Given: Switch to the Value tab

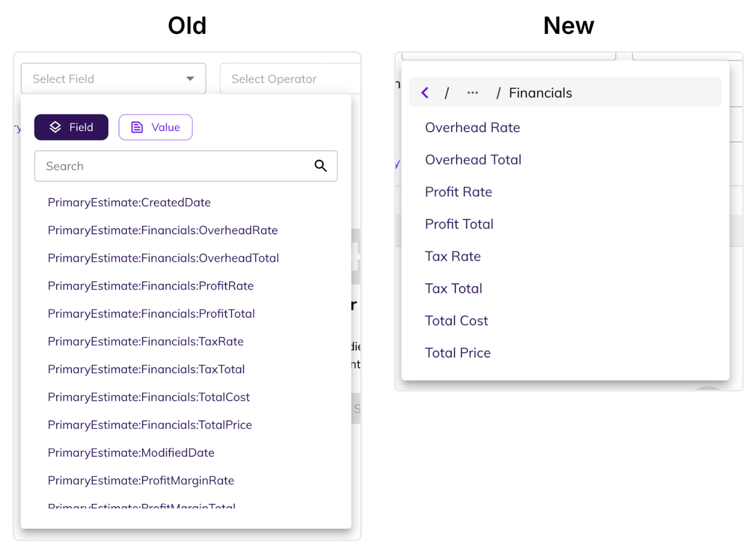Looking at the screenshot, I should pyautogui.click(x=156, y=127).
